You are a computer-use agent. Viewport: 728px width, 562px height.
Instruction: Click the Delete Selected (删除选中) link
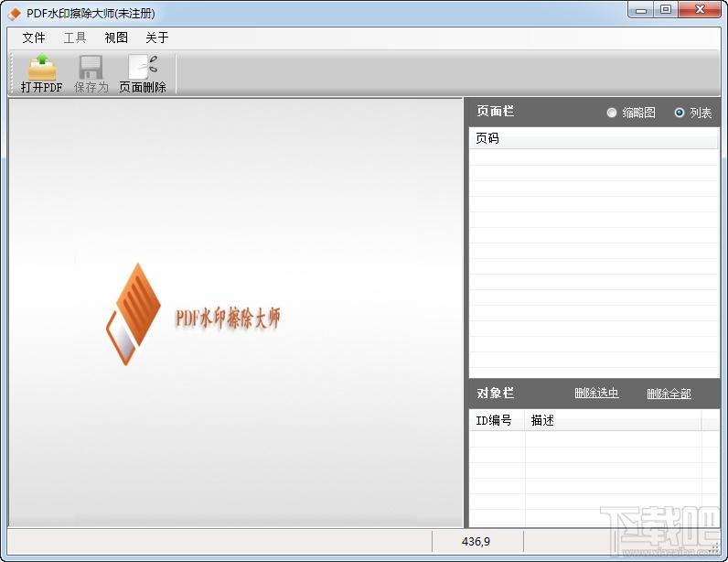click(596, 394)
